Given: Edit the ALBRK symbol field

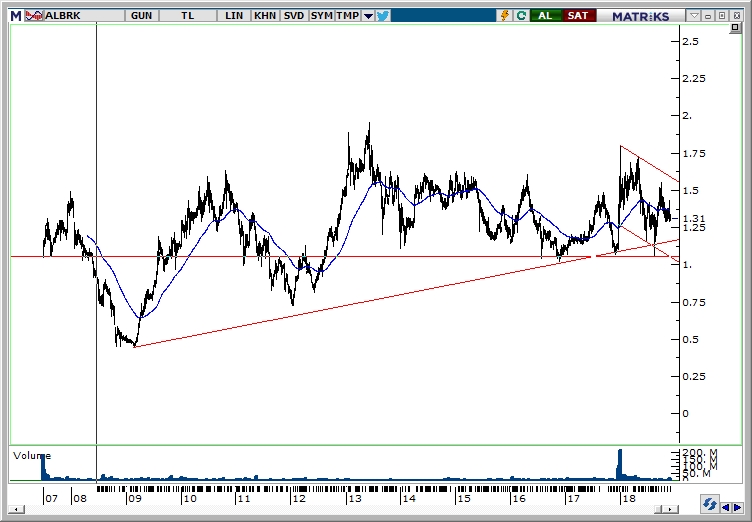Looking at the screenshot, I should (x=84, y=16).
